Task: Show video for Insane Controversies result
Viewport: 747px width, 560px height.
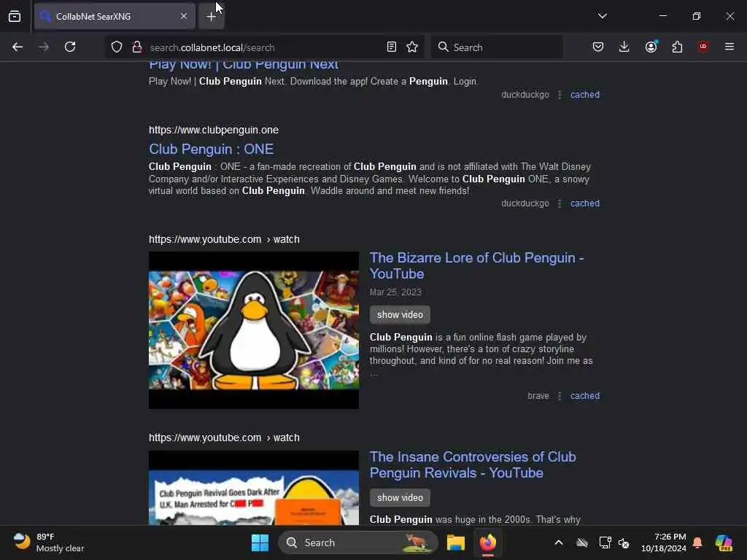Action: [x=400, y=497]
